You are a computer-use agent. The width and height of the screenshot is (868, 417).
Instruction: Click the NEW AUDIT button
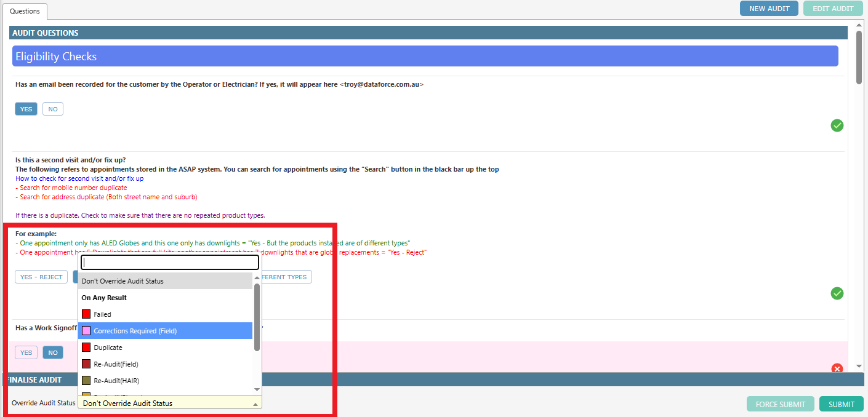769,9
